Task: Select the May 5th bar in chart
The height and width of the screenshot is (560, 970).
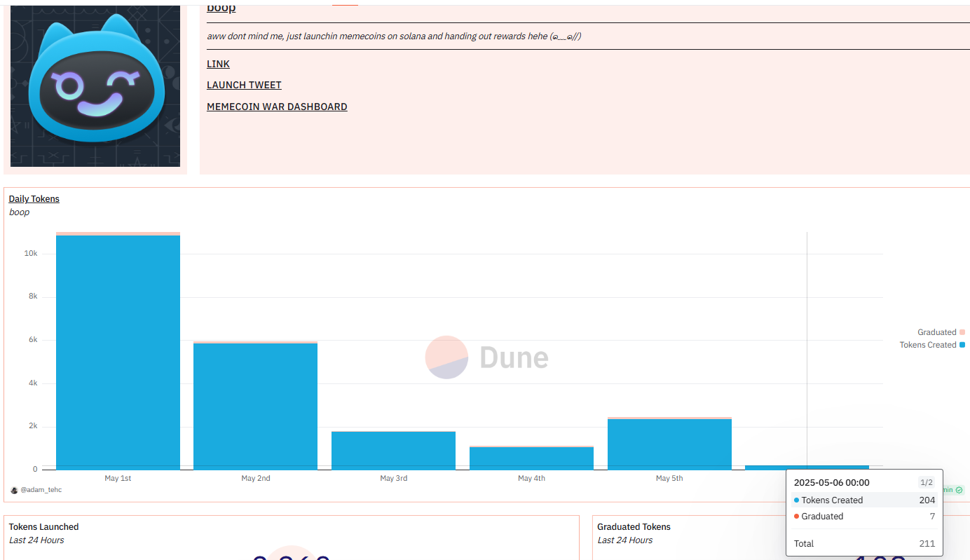Action: (x=669, y=444)
